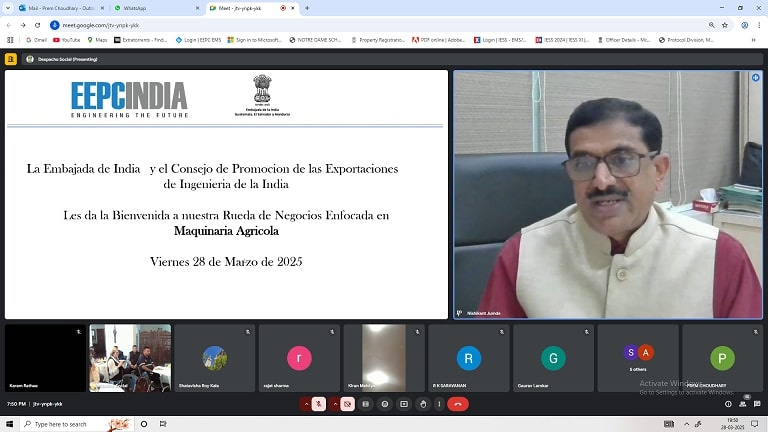Open the in-call chat panel

(x=757, y=404)
